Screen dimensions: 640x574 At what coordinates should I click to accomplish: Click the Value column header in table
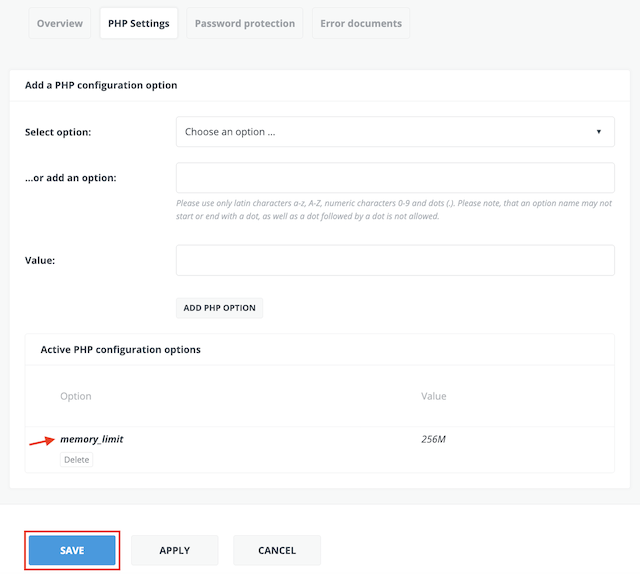point(433,396)
